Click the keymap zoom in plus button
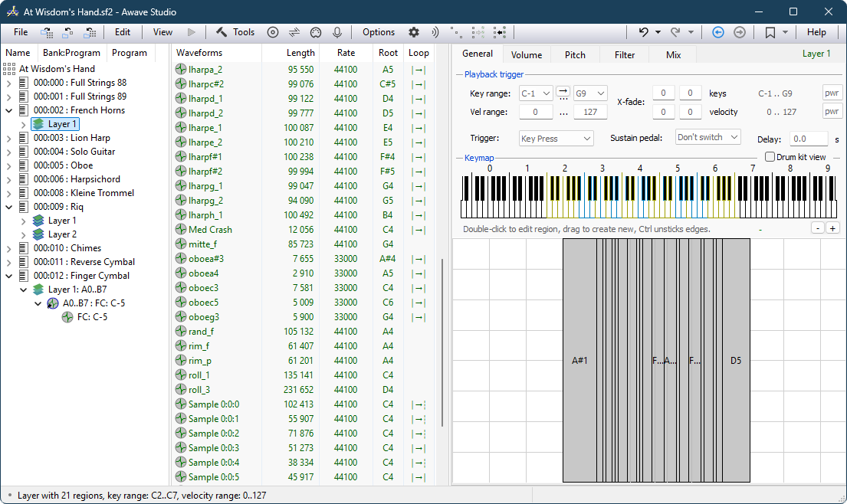The width and height of the screenshot is (847, 504). [x=832, y=228]
